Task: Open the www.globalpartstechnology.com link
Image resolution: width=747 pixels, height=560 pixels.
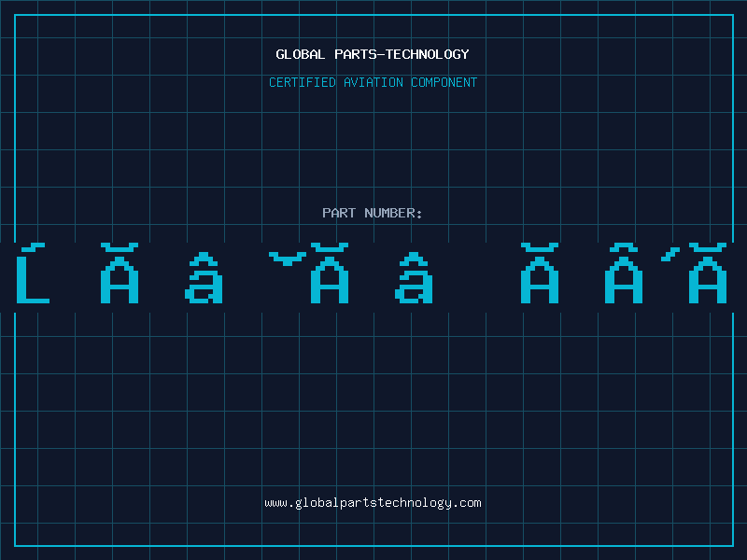Action: click(373, 503)
